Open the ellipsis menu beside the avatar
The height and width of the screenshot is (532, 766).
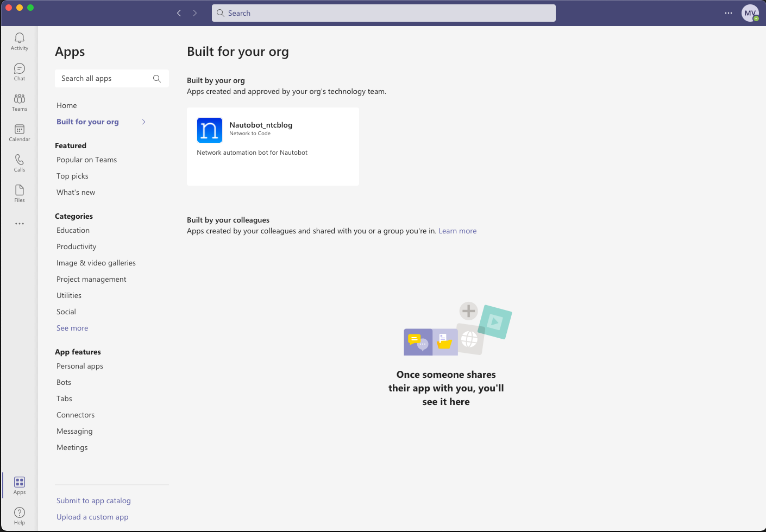point(728,12)
